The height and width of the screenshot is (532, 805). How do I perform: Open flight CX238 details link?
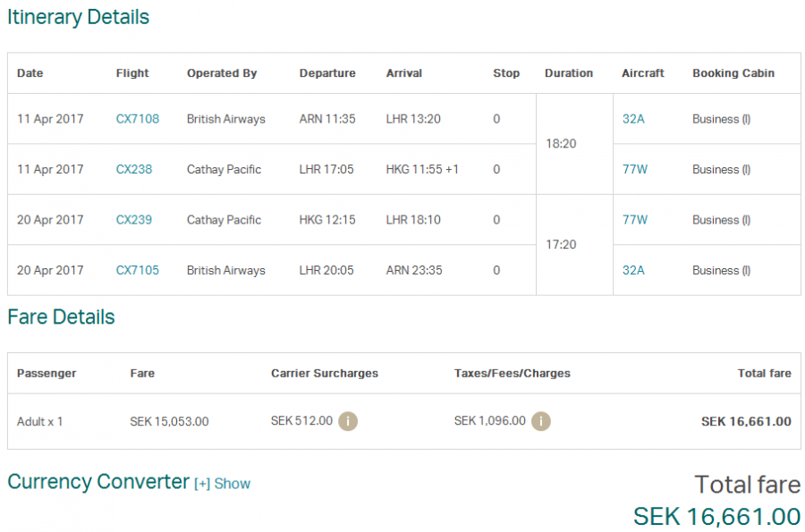pyautogui.click(x=133, y=169)
